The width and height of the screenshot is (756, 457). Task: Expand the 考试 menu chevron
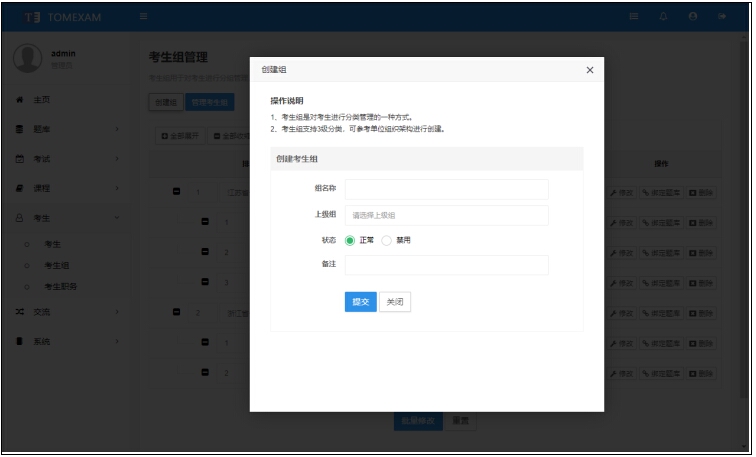point(117,159)
